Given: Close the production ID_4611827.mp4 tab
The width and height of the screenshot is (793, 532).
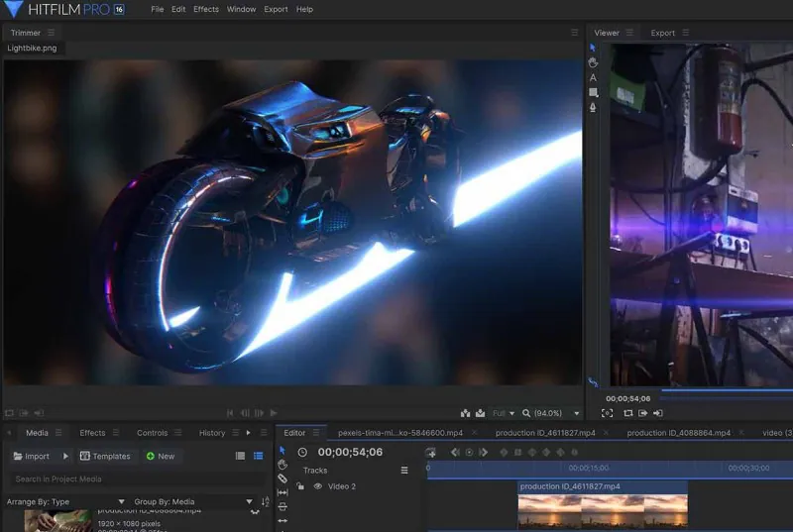Looking at the screenshot, I should (606, 433).
